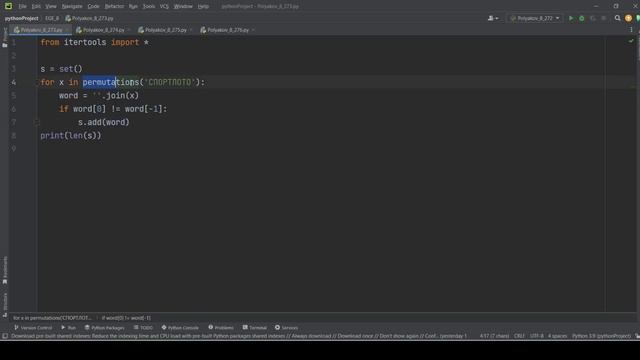
Task: Run the program with green play icon
Action: (x=571, y=18)
